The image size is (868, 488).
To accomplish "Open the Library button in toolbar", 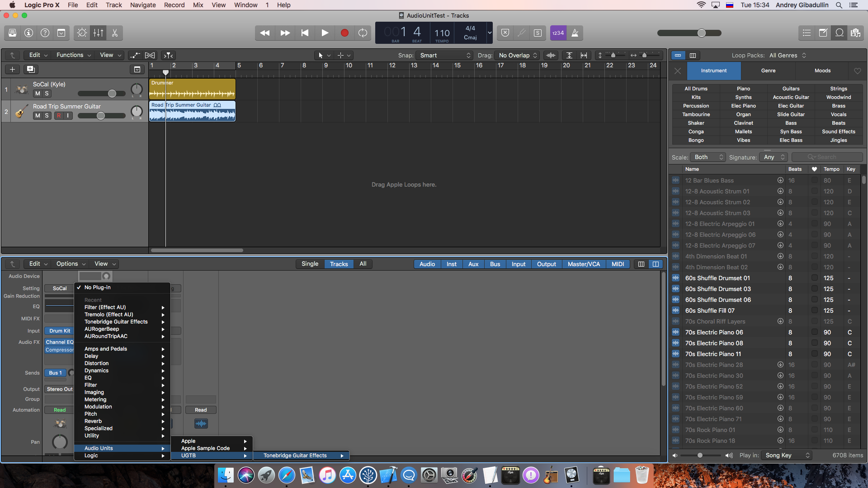I will point(13,33).
